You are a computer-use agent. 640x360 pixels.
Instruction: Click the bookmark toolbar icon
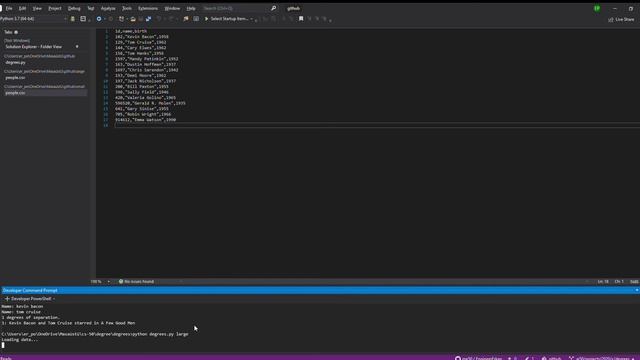tap(301, 19)
